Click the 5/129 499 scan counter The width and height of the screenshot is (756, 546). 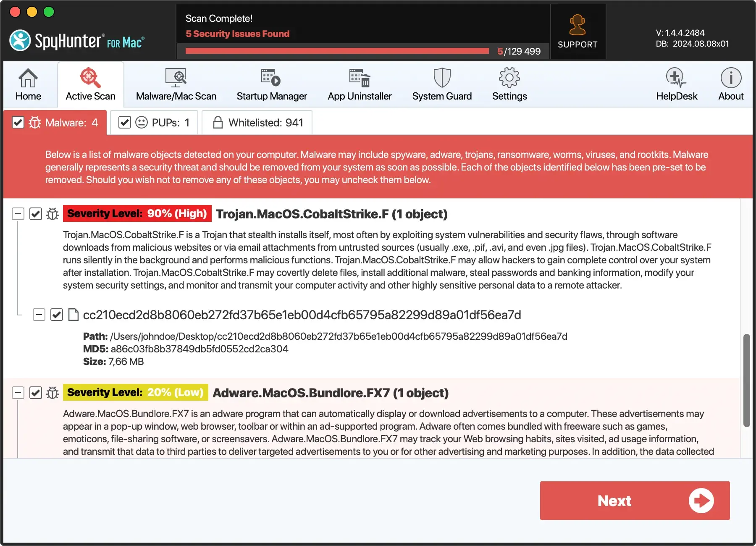tap(519, 51)
